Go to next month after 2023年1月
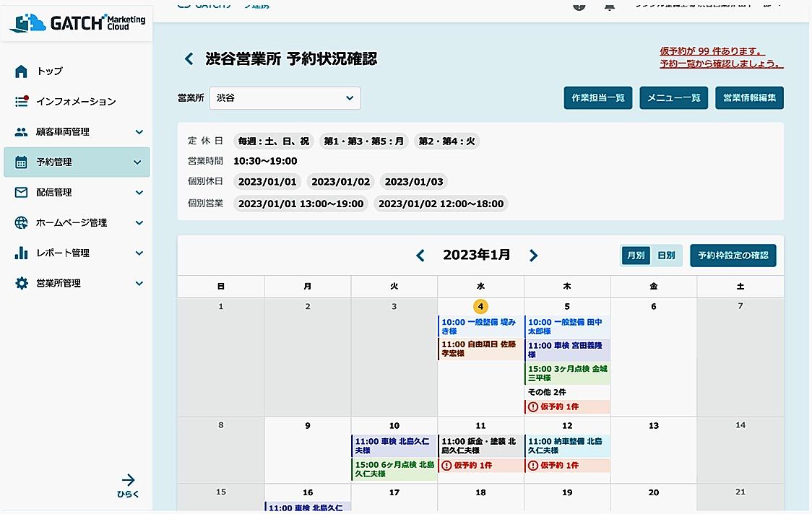This screenshot has width=812, height=514. pos(533,256)
